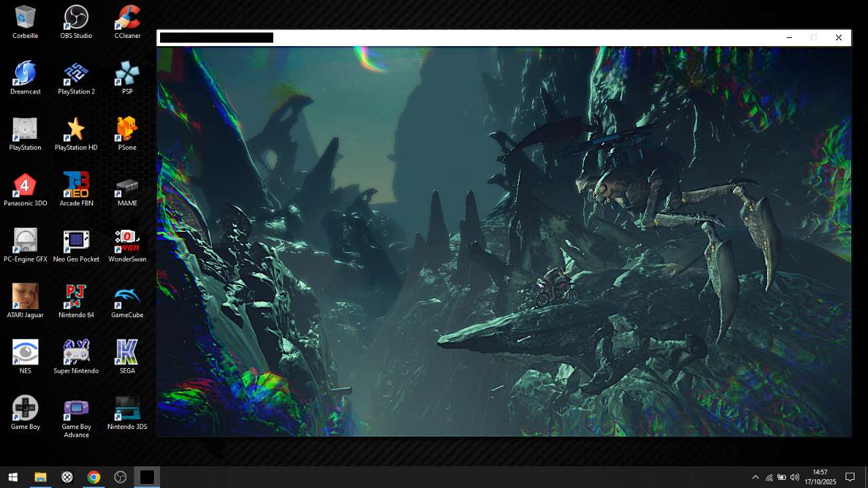Open Google Chrome from the taskbar
This screenshot has width=868, height=488.
coord(94,477)
